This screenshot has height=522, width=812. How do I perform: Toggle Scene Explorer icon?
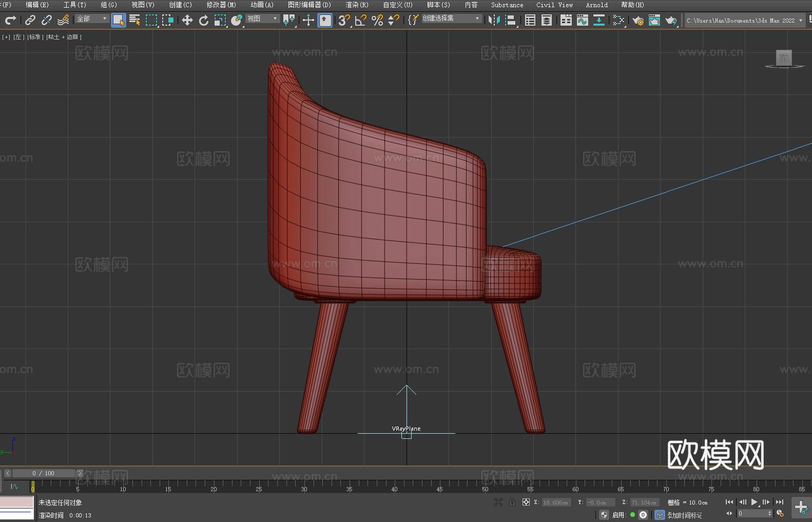pos(530,20)
